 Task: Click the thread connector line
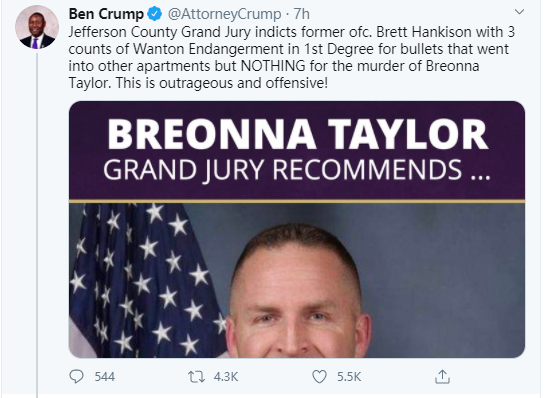pyautogui.click(x=37, y=225)
